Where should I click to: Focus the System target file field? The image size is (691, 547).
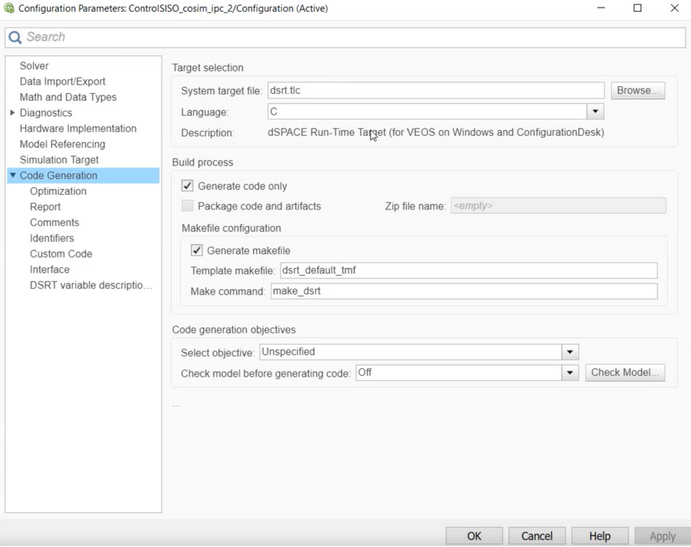coord(436,90)
